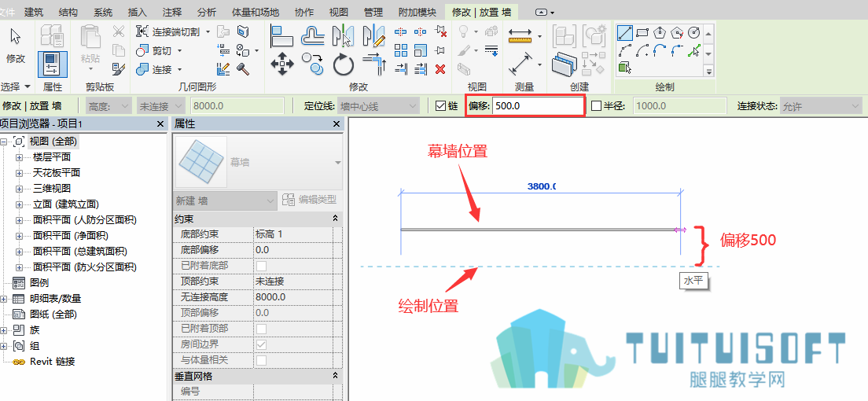Click the 编辑类型 button
868x401 pixels.
[309, 200]
